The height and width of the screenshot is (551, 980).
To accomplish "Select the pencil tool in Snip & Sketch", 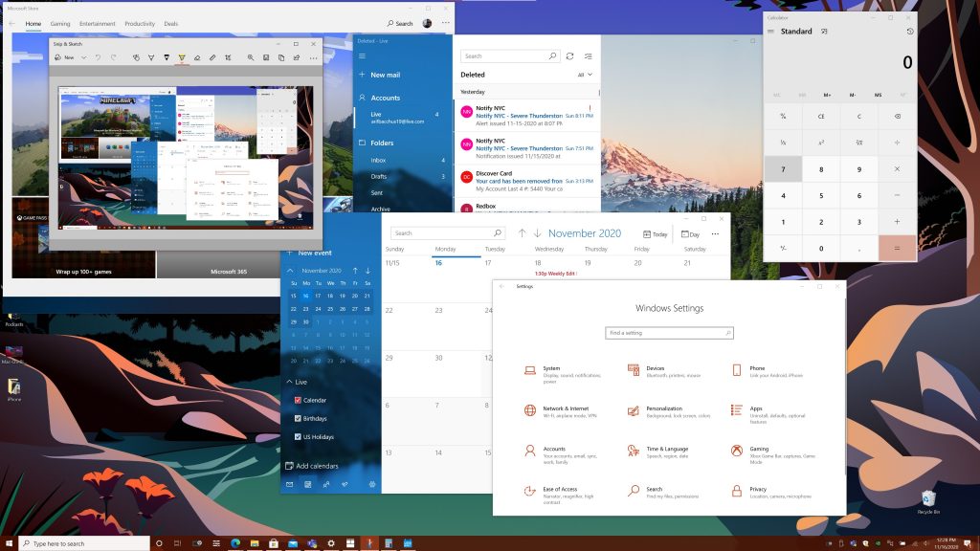I will coord(167,57).
